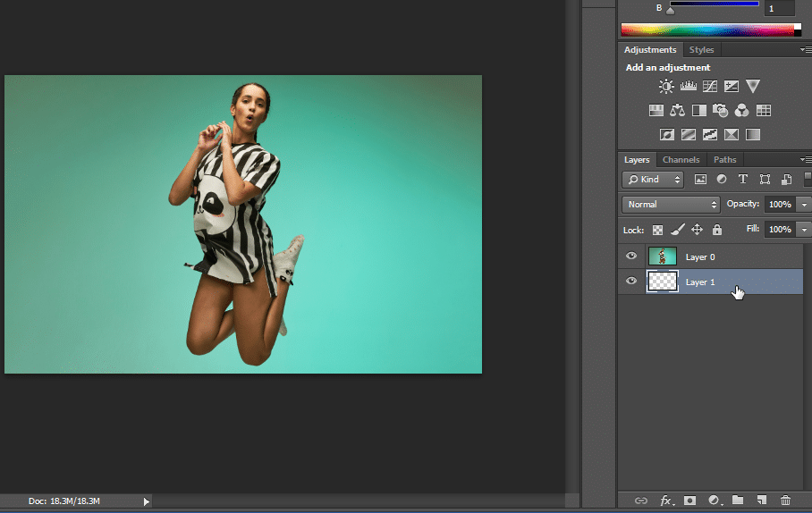Add a Curves adjustment
The height and width of the screenshot is (513, 812).
(710, 86)
